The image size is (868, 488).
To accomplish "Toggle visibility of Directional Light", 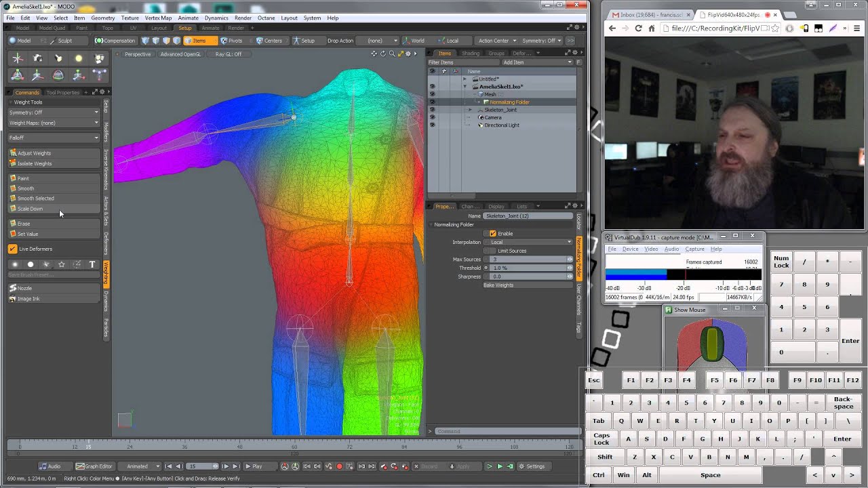I will tap(432, 125).
